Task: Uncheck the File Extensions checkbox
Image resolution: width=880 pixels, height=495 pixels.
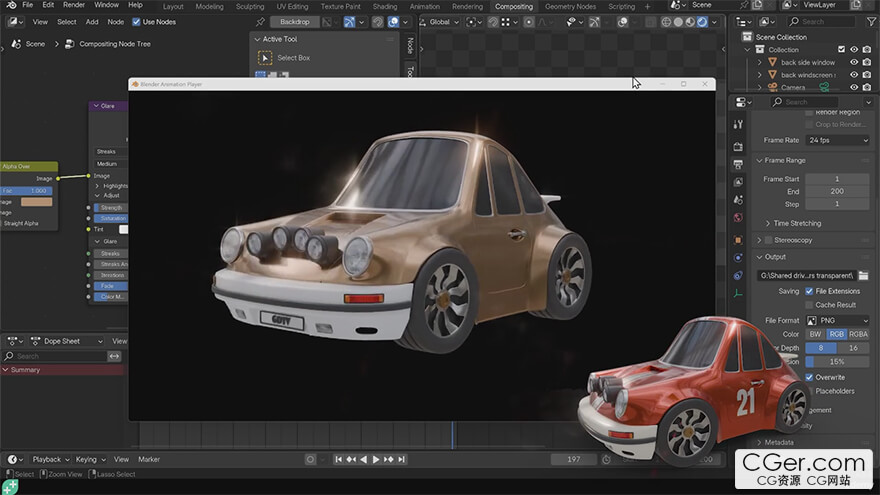Action: pyautogui.click(x=808, y=291)
